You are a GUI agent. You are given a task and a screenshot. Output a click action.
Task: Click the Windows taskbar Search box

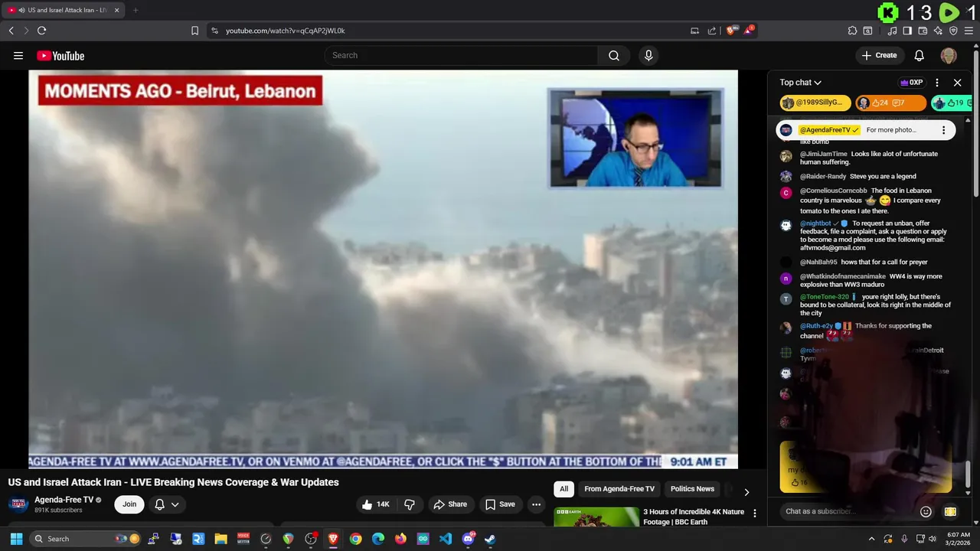tap(86, 539)
